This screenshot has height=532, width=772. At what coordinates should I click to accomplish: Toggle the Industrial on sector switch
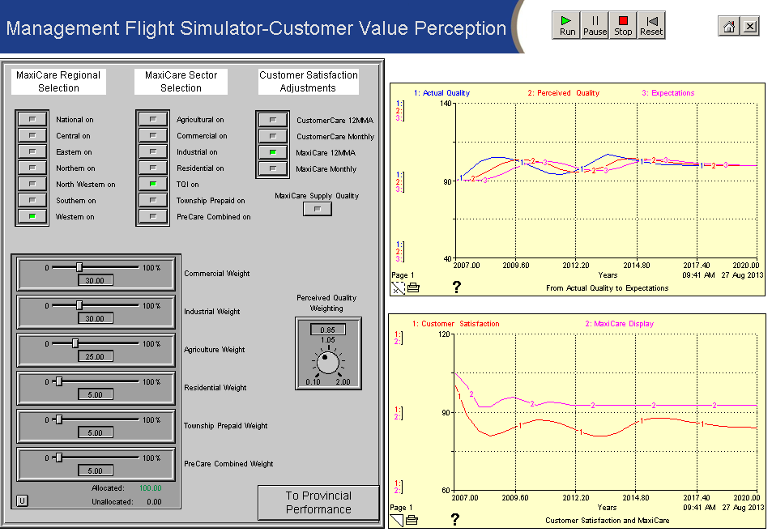pyautogui.click(x=152, y=151)
